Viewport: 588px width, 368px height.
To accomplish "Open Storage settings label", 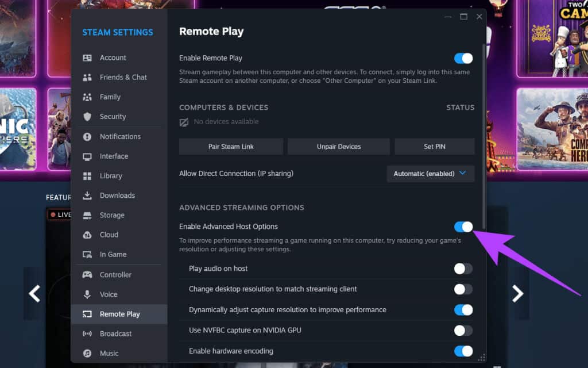I will (x=112, y=215).
